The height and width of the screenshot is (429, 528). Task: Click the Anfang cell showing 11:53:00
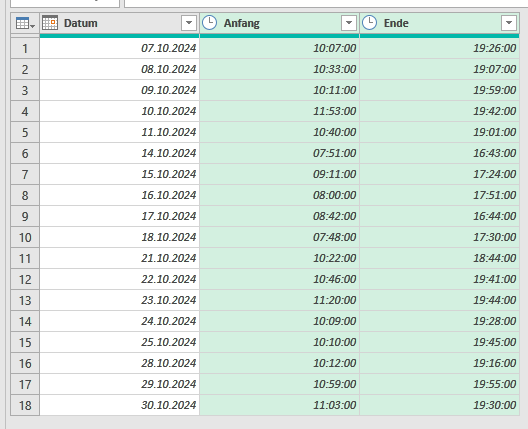279,111
